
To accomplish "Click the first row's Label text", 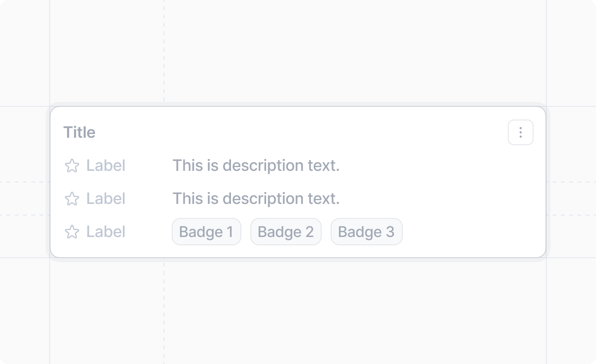I will [x=106, y=165].
